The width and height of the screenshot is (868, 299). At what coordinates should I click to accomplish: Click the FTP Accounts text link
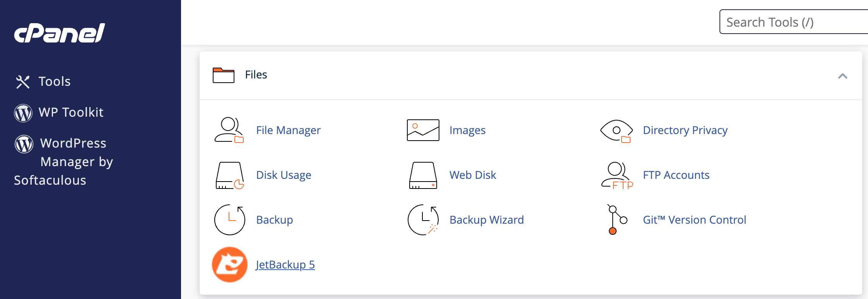676,175
